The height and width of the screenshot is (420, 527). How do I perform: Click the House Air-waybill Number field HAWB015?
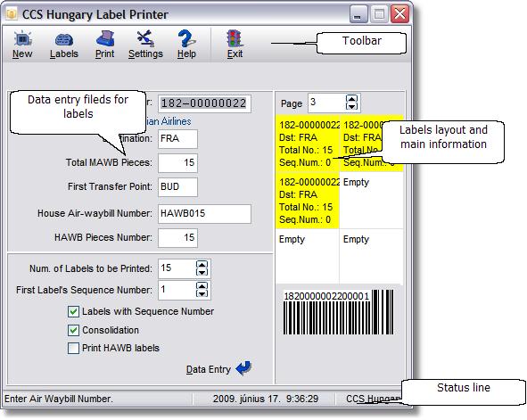(x=204, y=214)
